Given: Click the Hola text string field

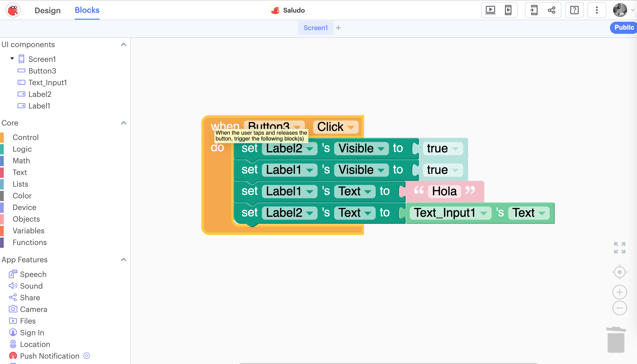Looking at the screenshot, I should pos(444,191).
